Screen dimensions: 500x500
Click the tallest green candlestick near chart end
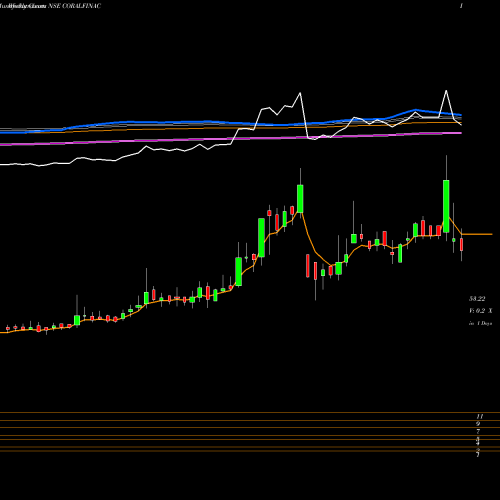[x=446, y=206]
